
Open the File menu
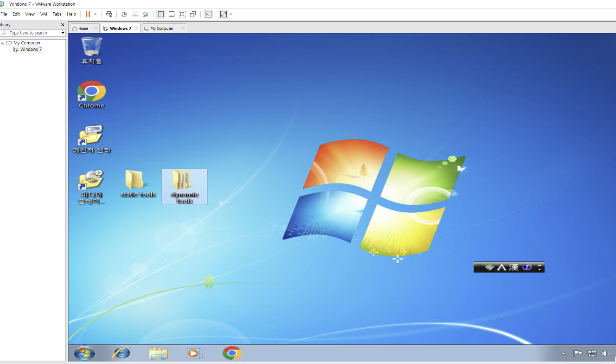coord(4,14)
